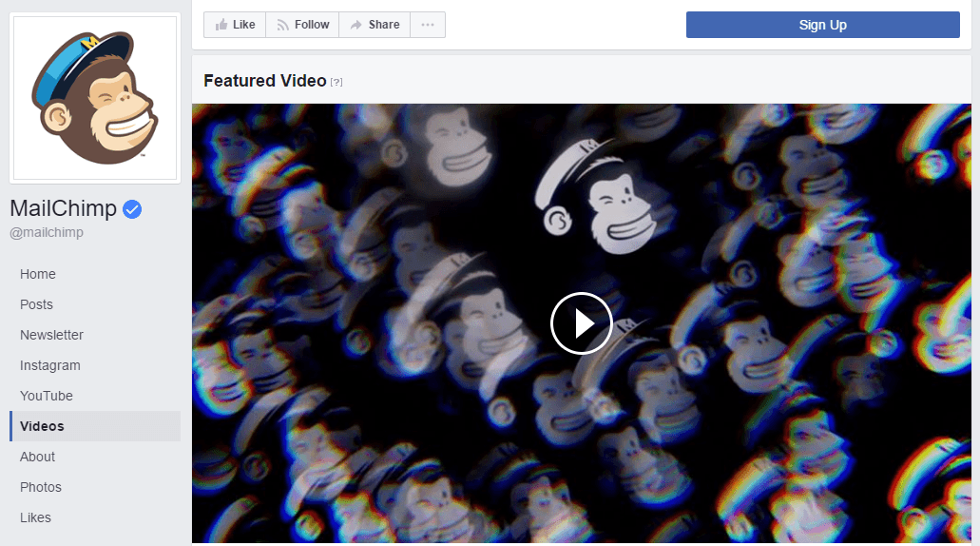Click the Like button with thumbs-up
Image resolution: width=980 pixels, height=546 pixels.
[x=235, y=25]
